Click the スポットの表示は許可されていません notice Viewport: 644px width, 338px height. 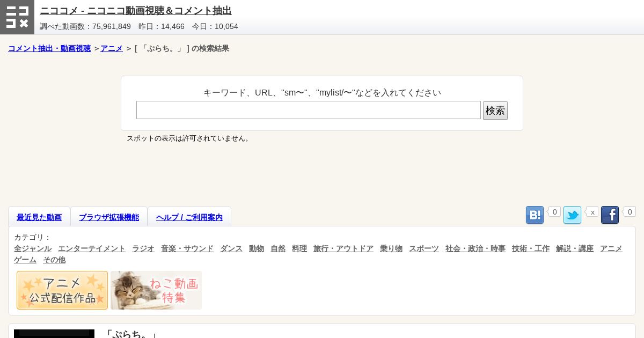pyautogui.click(x=189, y=138)
